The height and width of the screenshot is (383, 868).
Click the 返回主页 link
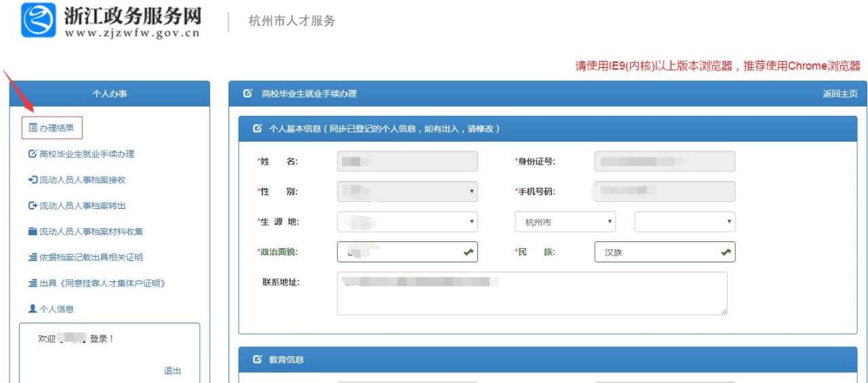840,94
